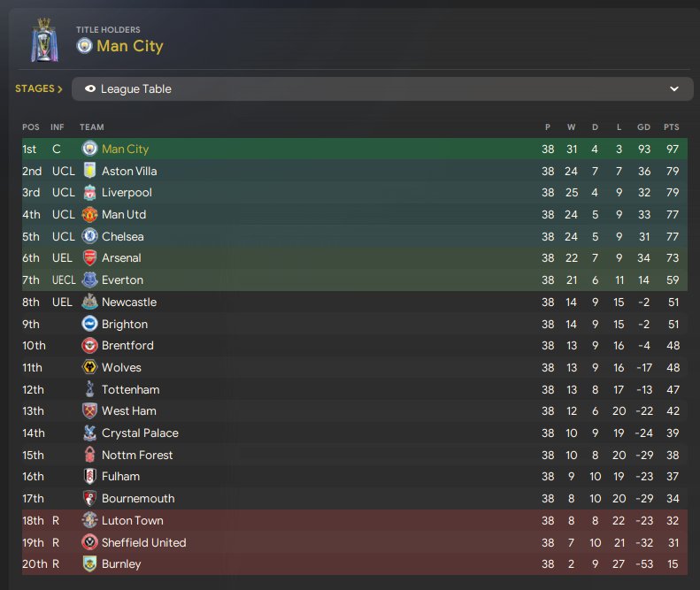Click the Man City crest beside title holders
700x590 pixels.
(84, 45)
